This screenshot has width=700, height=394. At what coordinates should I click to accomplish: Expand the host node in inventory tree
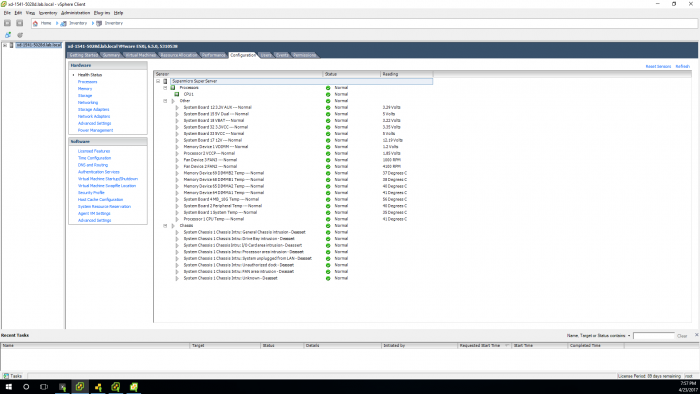point(5,46)
